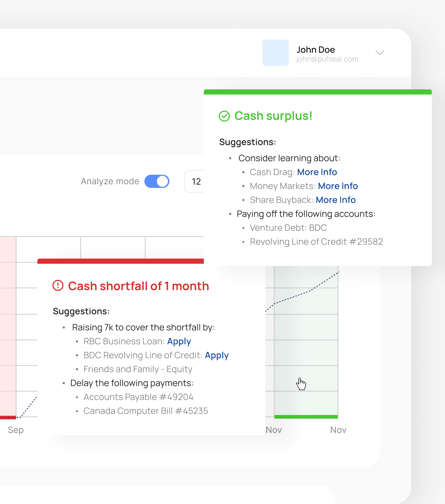This screenshot has width=445, height=504.
Task: Click the Sep axis label
Action: (16, 430)
